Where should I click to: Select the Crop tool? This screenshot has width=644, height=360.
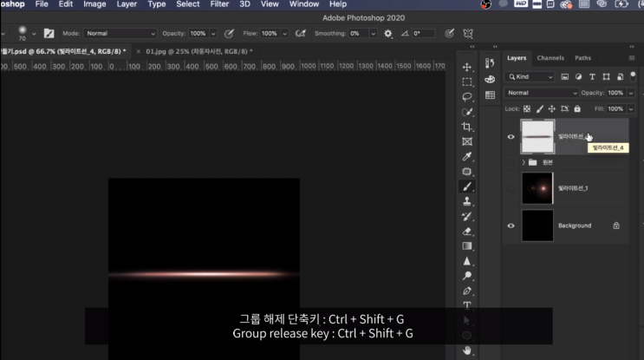(467, 127)
